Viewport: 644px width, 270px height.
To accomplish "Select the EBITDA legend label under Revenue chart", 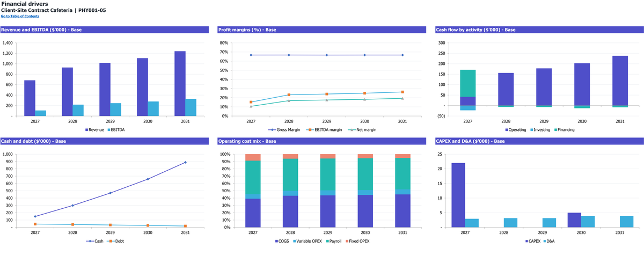I will point(118,130).
